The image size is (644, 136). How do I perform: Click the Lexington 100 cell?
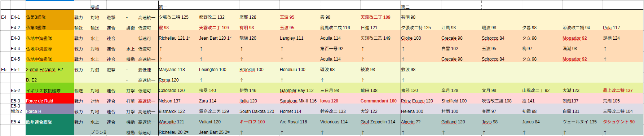pyautogui.click(x=219, y=70)
